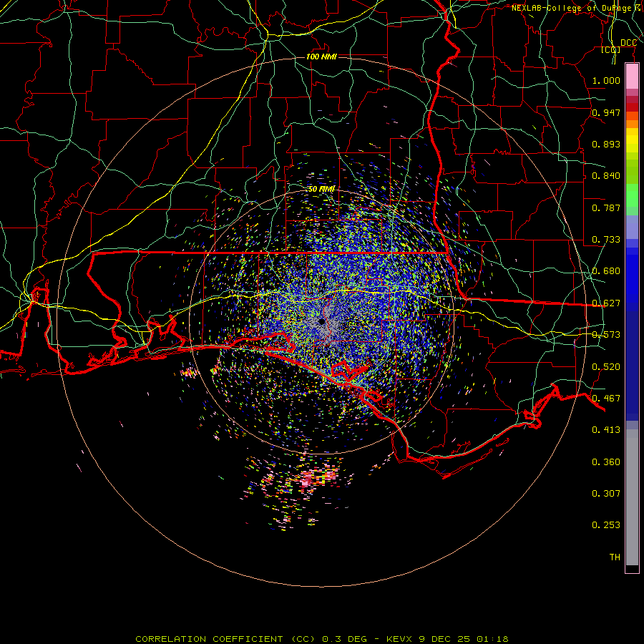Select the 0.307 legend value

pos(606,494)
